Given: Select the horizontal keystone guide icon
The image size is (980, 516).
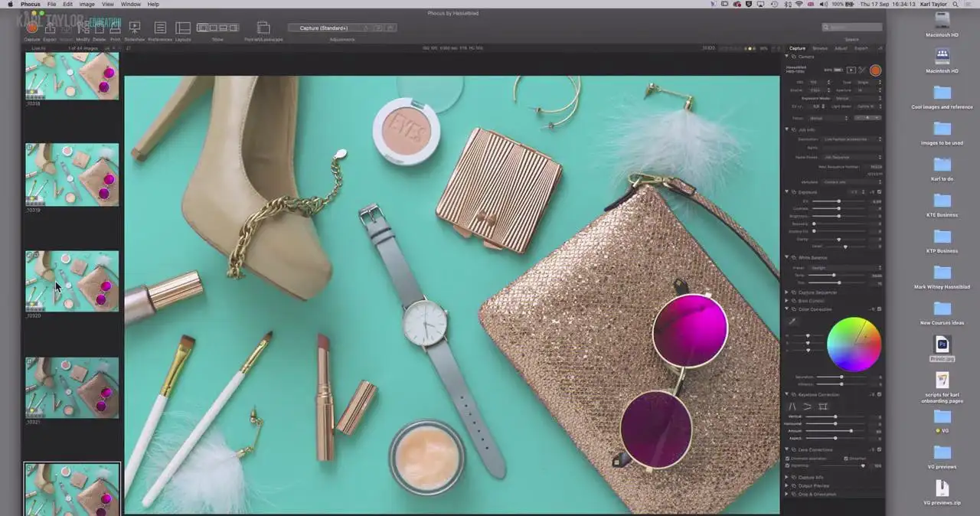Looking at the screenshot, I should point(807,407).
